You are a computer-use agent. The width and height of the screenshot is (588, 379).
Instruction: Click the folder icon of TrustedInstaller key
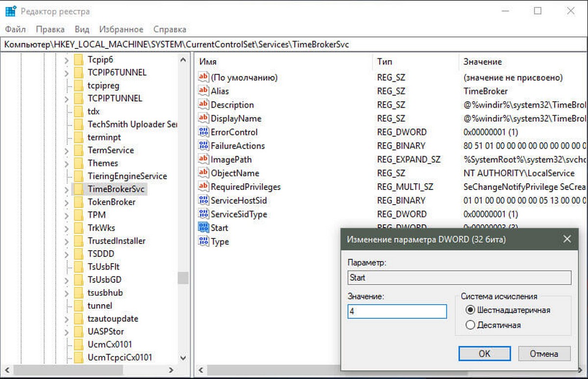[78, 241]
